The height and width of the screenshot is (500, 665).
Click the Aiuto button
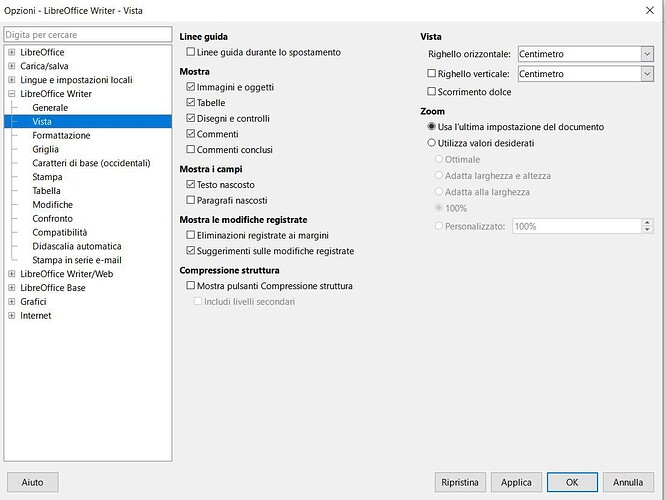[33, 482]
